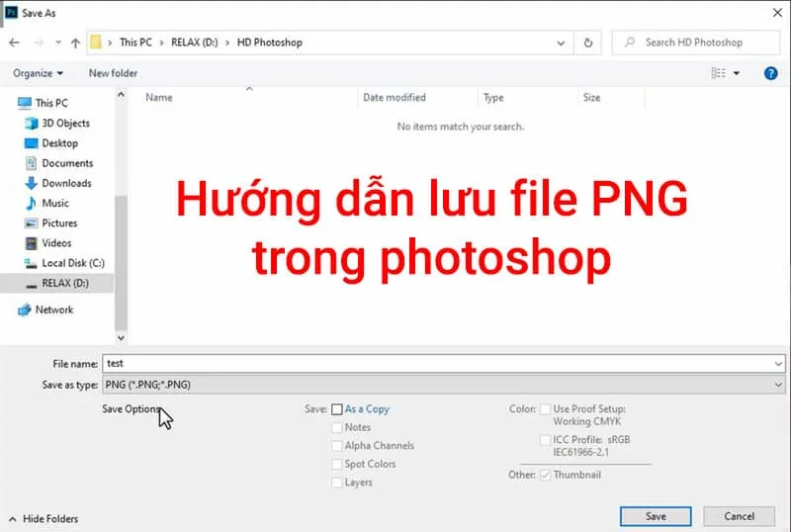Click the Search HD Photoshop field
791x532 pixels.
[696, 43]
